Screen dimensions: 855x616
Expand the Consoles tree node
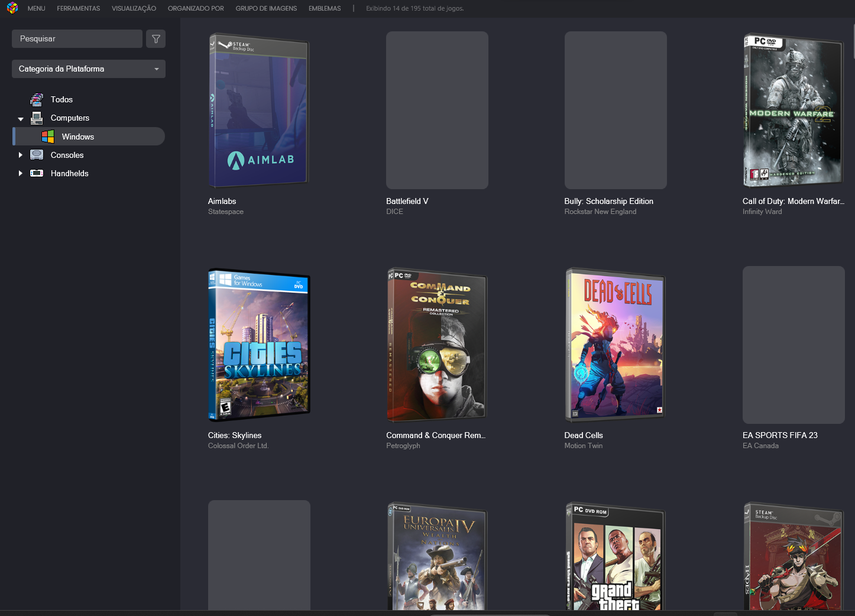[21, 155]
